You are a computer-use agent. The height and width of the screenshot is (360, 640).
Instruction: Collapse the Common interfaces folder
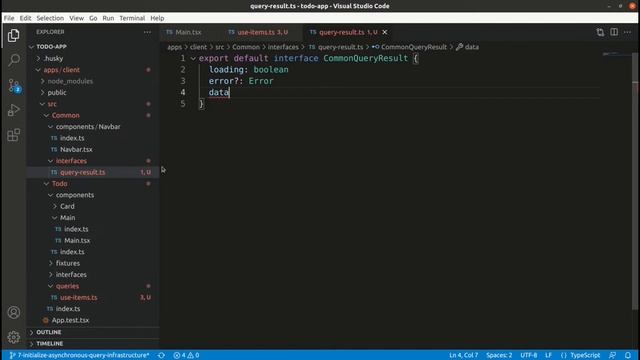71,161
